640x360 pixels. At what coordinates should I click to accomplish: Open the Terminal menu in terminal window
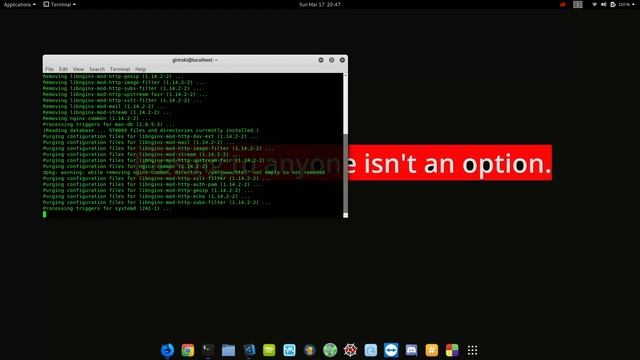pyautogui.click(x=120, y=69)
